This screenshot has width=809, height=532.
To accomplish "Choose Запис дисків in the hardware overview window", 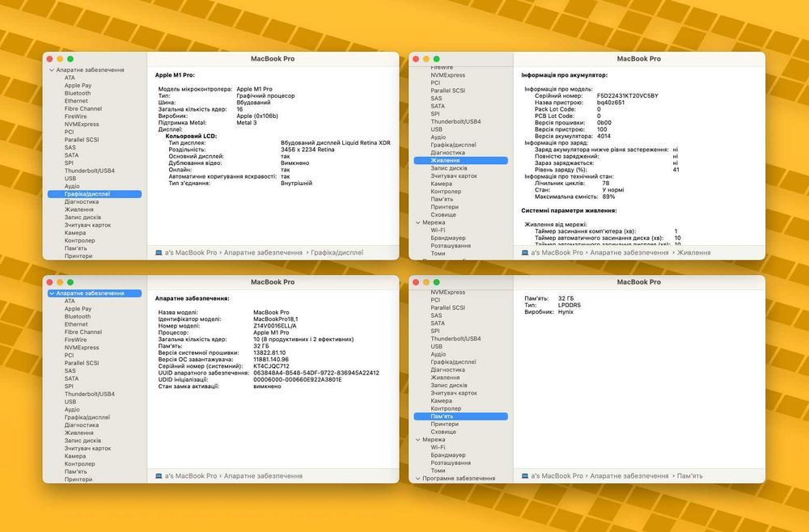I will coord(83,441).
